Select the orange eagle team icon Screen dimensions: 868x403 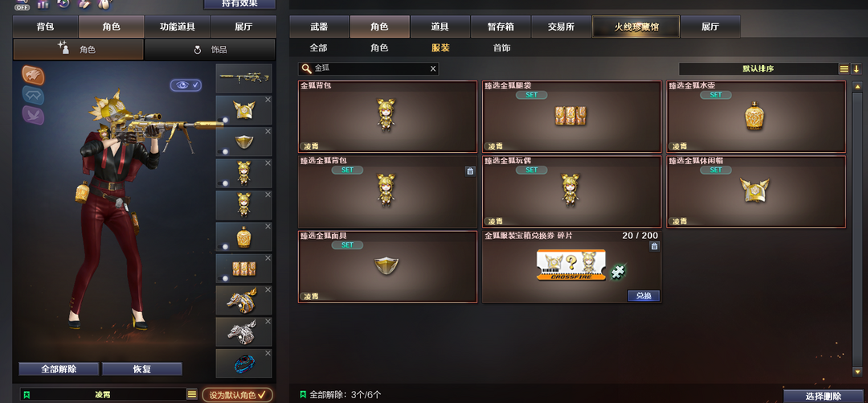point(33,75)
